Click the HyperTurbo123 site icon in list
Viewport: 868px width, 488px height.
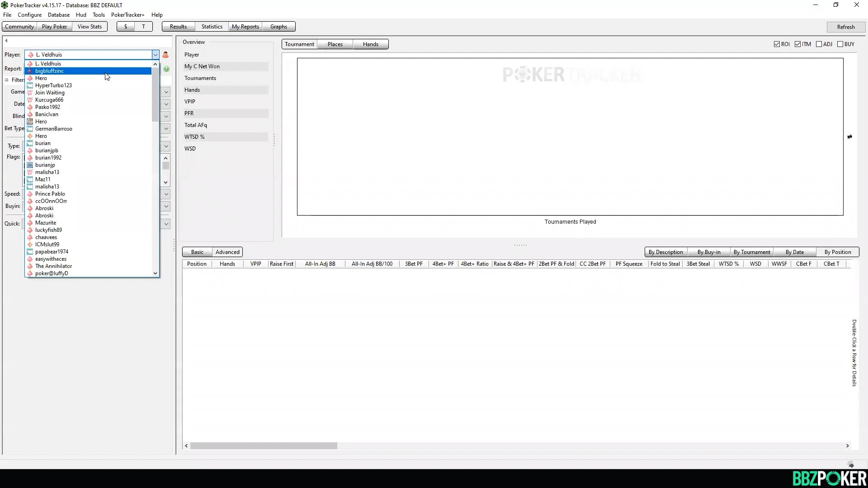point(30,85)
